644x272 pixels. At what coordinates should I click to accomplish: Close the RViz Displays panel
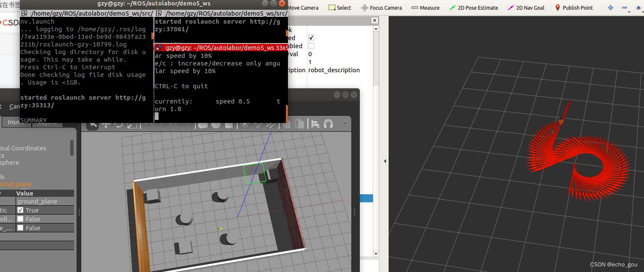coord(374,20)
